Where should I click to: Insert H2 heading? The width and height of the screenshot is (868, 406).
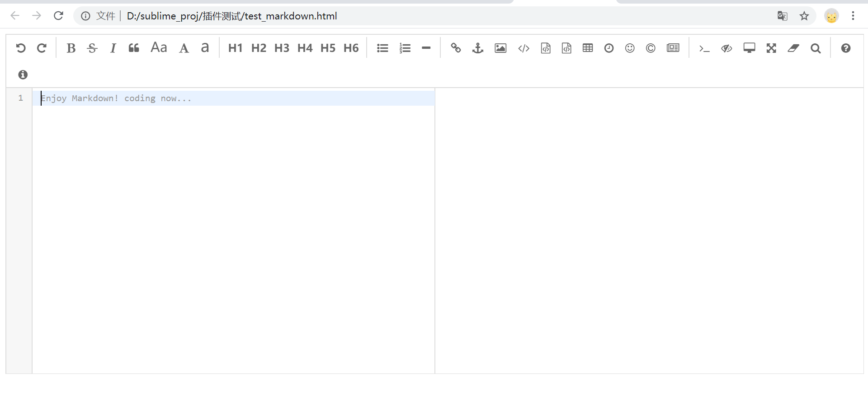259,48
